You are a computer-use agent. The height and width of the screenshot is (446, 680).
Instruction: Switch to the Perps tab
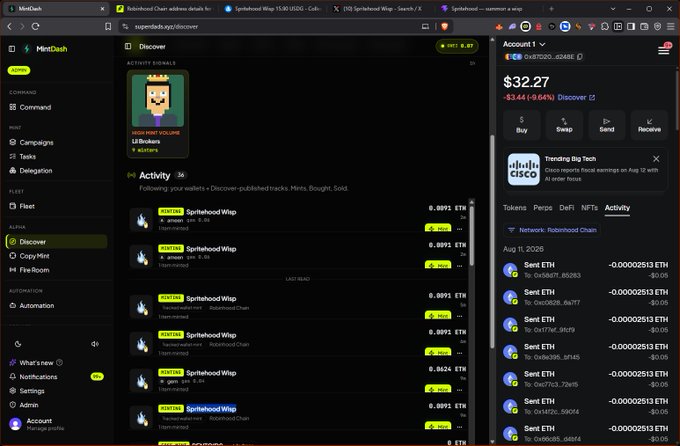coord(543,208)
